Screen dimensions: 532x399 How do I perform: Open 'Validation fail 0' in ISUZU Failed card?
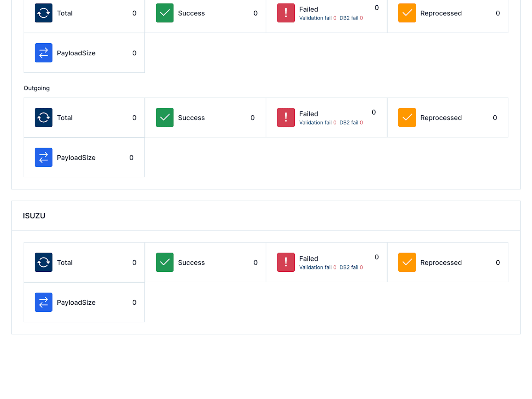coord(318,267)
